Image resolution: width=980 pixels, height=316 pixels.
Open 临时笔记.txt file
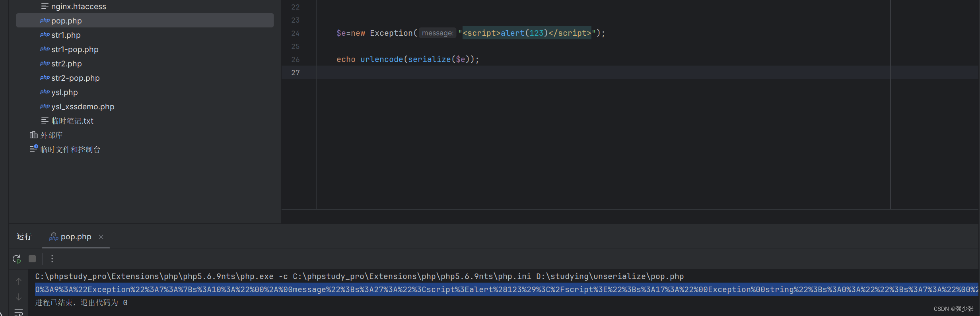[x=72, y=121]
